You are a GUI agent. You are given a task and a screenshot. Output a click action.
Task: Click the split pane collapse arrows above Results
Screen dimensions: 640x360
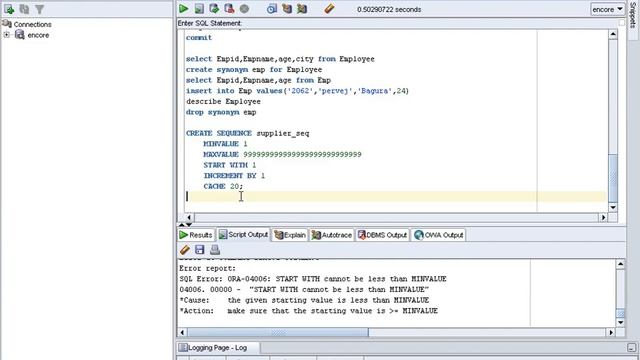coord(185,225)
